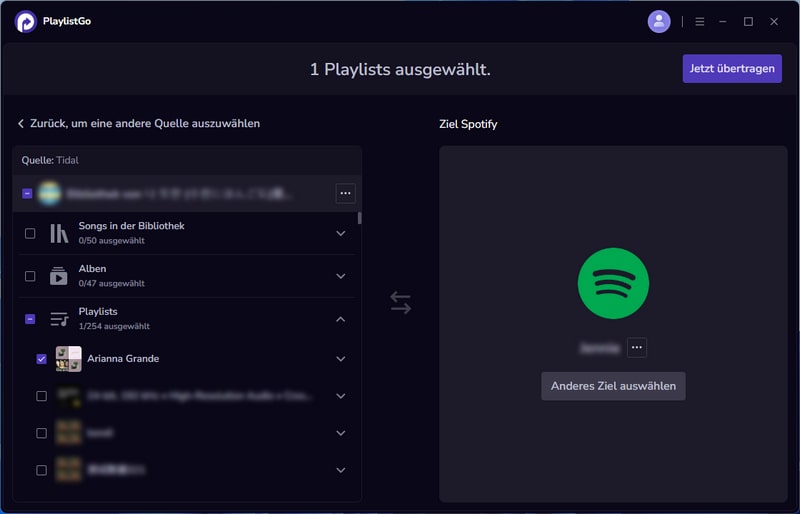
Task: Click the 'Playlists' label
Action: 98,311
